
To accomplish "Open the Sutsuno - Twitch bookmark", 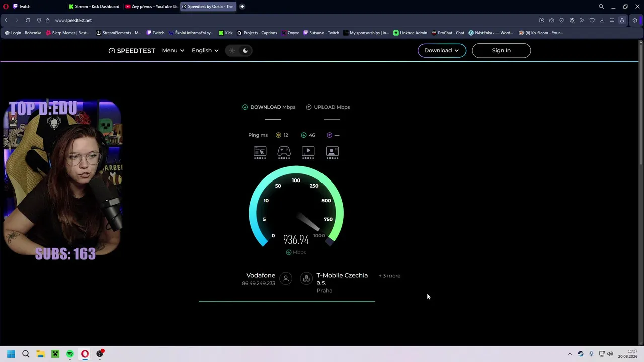I will [x=321, y=33].
